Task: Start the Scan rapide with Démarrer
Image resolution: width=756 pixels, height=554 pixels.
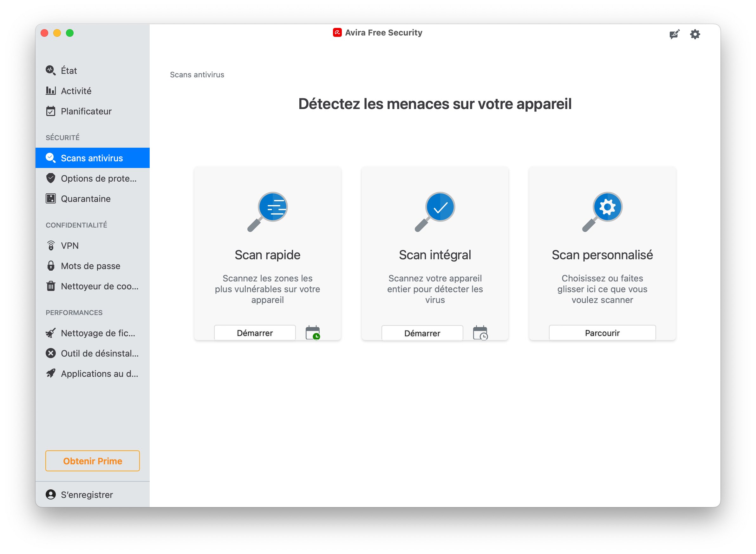Action: click(x=255, y=333)
